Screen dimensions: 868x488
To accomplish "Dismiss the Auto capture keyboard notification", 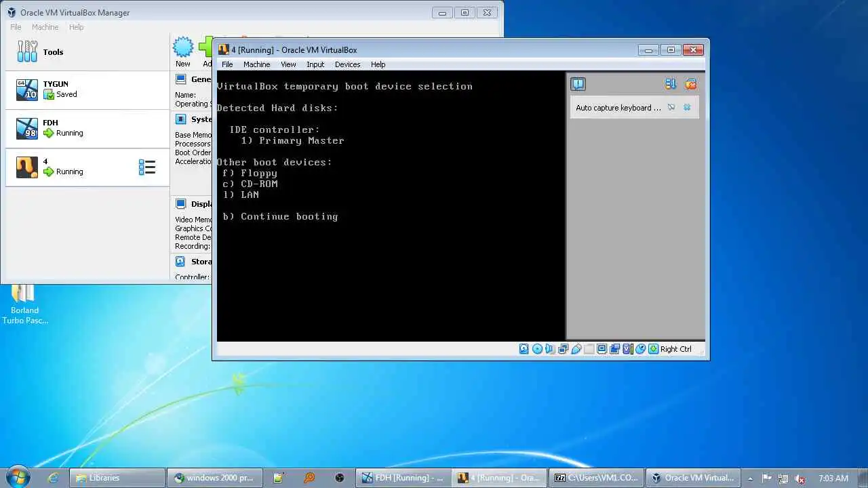I will [687, 107].
